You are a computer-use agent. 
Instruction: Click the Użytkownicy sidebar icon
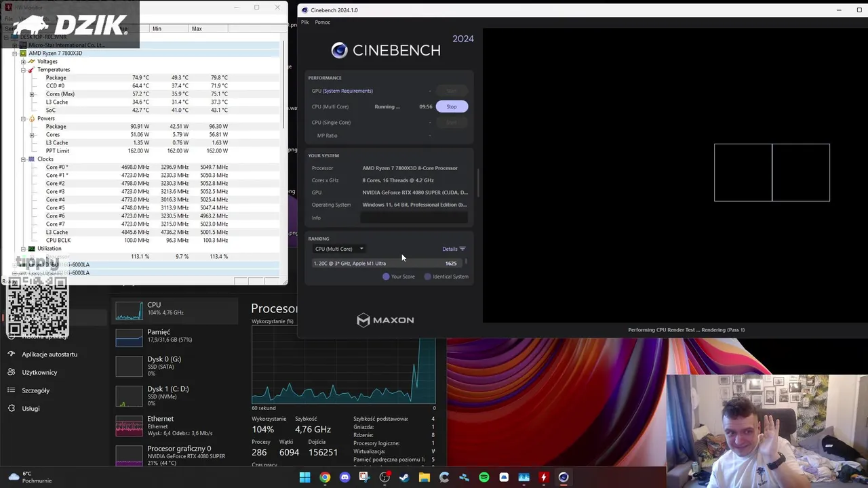coord(11,372)
